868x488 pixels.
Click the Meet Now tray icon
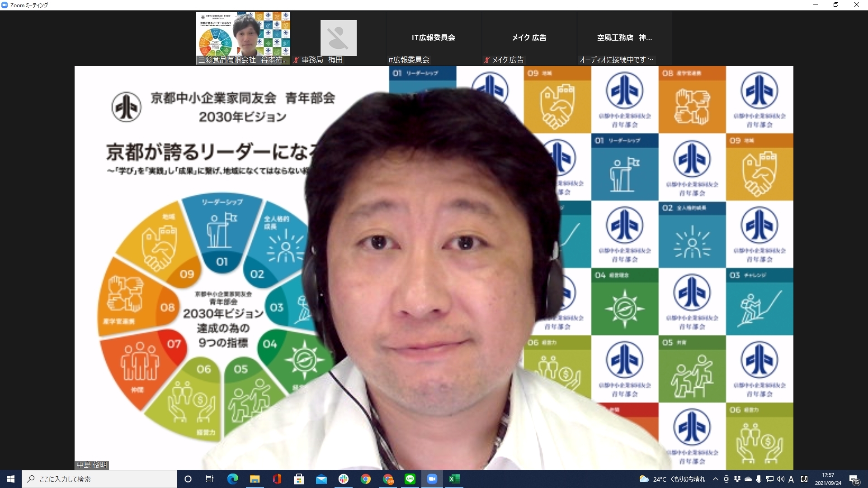726,479
